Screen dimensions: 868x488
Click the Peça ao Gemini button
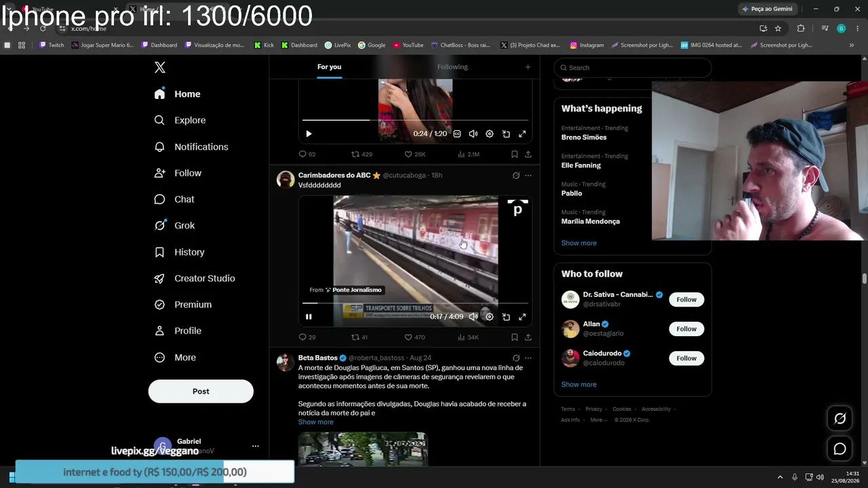point(767,9)
